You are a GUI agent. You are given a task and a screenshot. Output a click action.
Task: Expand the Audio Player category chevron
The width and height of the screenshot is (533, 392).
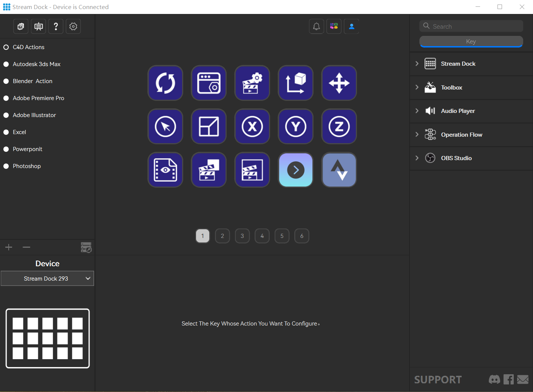(417, 111)
